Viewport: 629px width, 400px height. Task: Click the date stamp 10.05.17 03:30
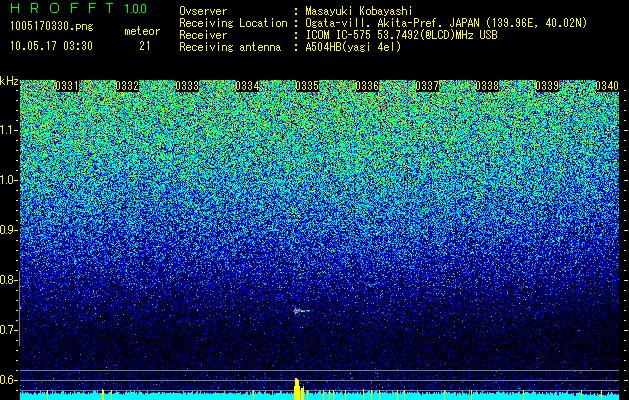[51, 46]
